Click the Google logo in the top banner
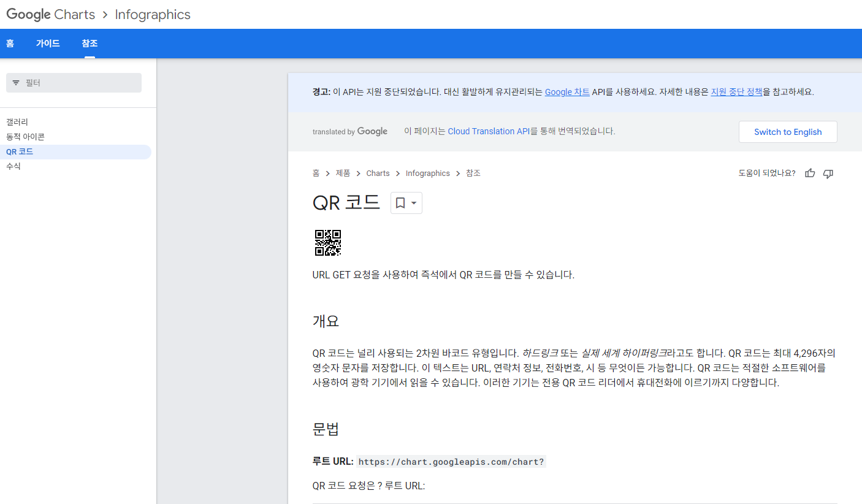 pyautogui.click(x=28, y=14)
